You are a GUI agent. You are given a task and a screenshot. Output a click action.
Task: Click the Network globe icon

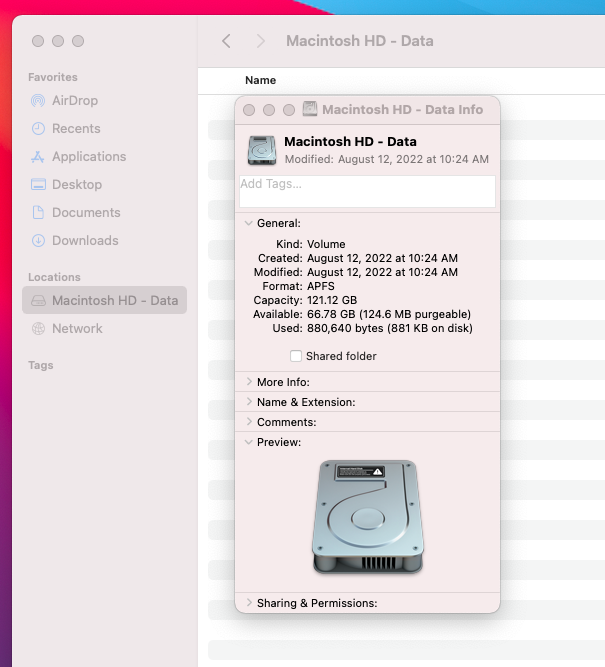[38, 328]
